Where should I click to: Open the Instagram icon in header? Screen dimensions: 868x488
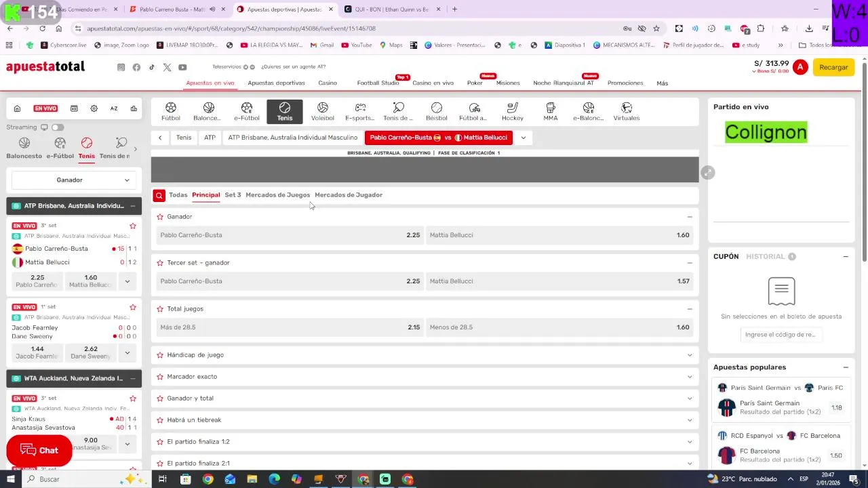pos(121,67)
